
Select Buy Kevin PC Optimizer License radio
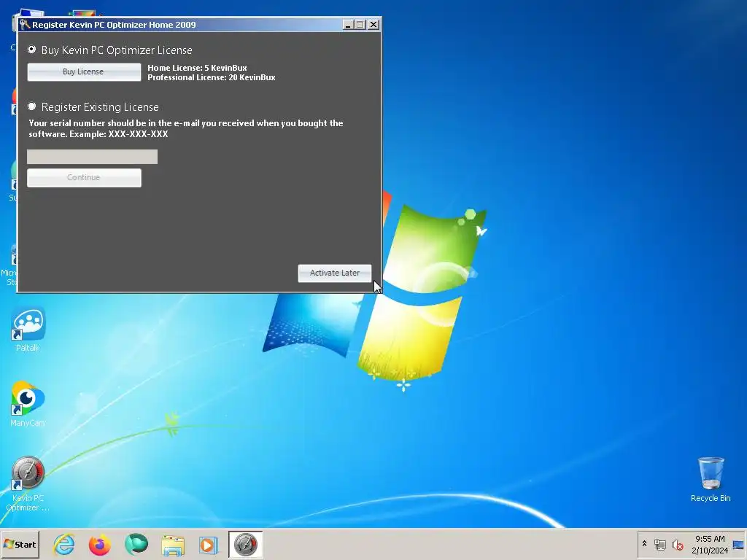tap(32, 50)
